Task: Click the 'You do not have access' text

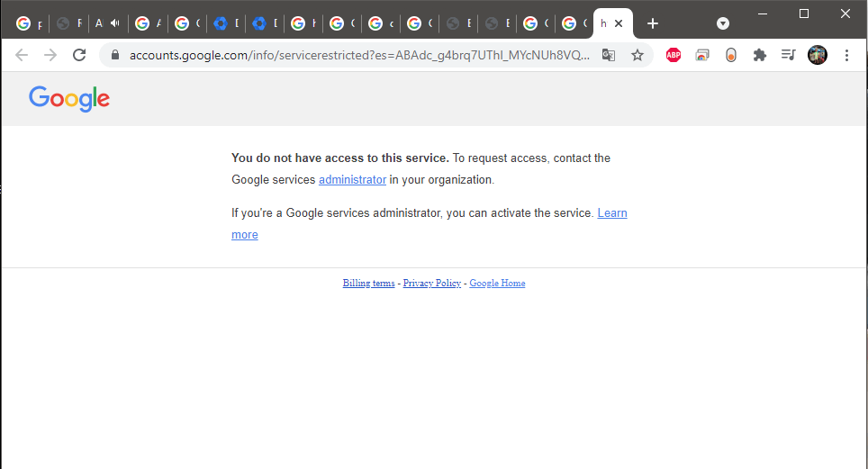Action: click(339, 158)
